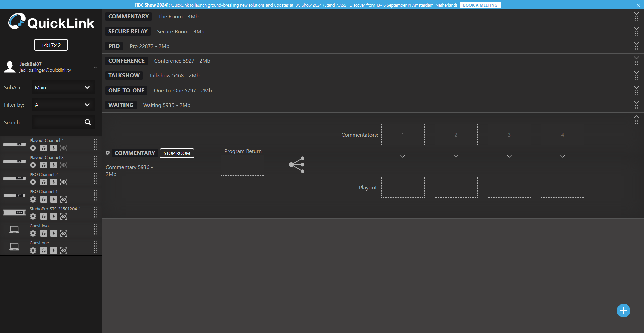The height and width of the screenshot is (333, 644).
Task: Click Commentator slot number 4
Action: click(x=562, y=135)
